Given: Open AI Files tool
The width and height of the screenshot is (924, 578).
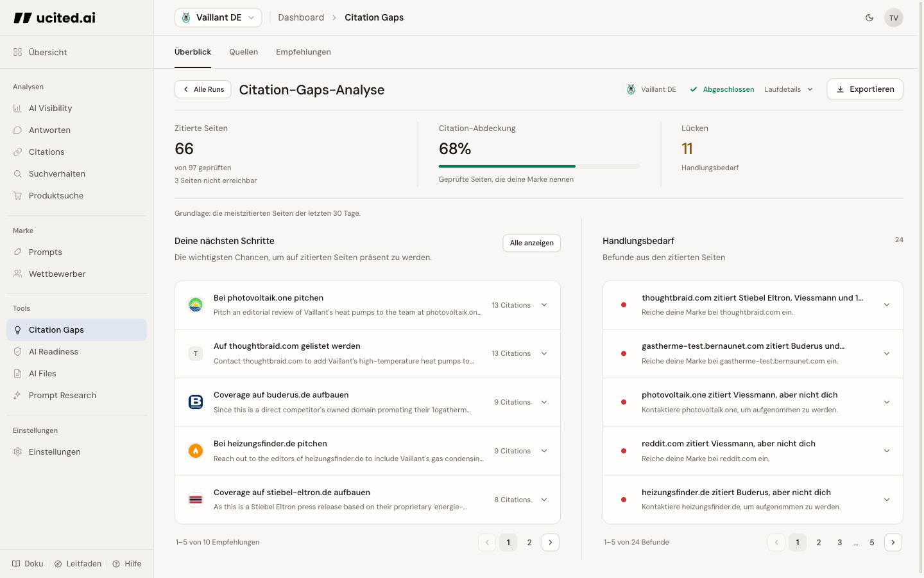Looking at the screenshot, I should point(77,374).
